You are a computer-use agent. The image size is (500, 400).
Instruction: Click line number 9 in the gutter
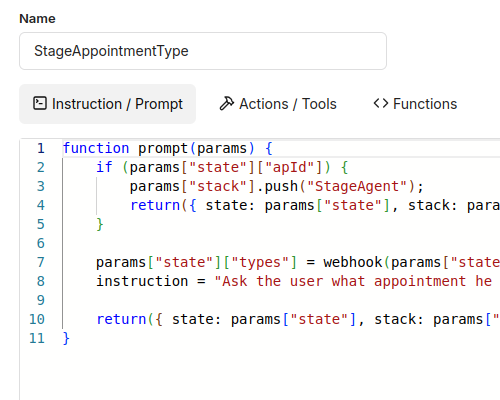click(41, 300)
